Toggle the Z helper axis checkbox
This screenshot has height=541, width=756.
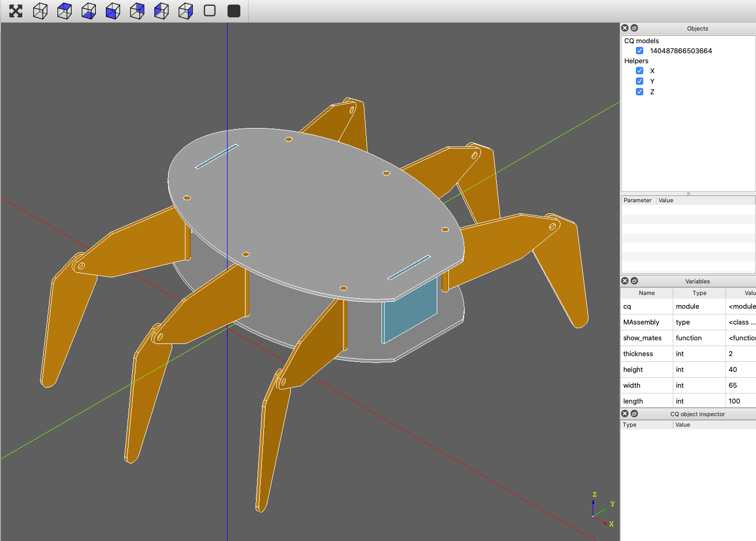(640, 92)
